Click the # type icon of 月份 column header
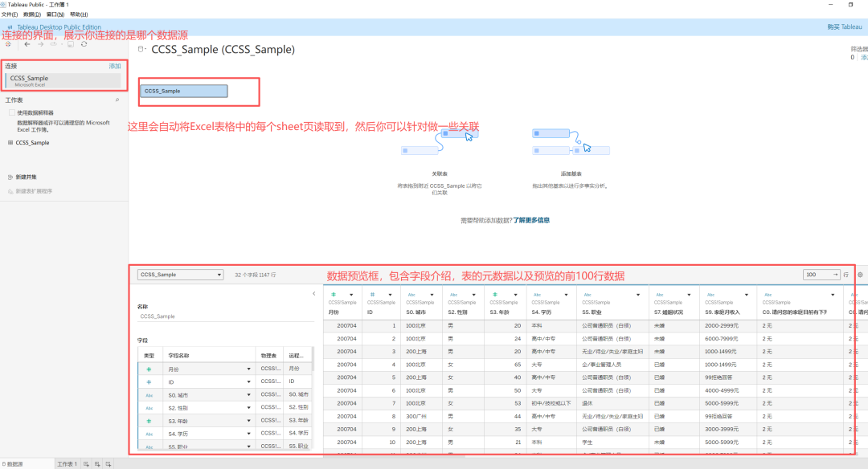The width and height of the screenshot is (868, 469). 334,295
